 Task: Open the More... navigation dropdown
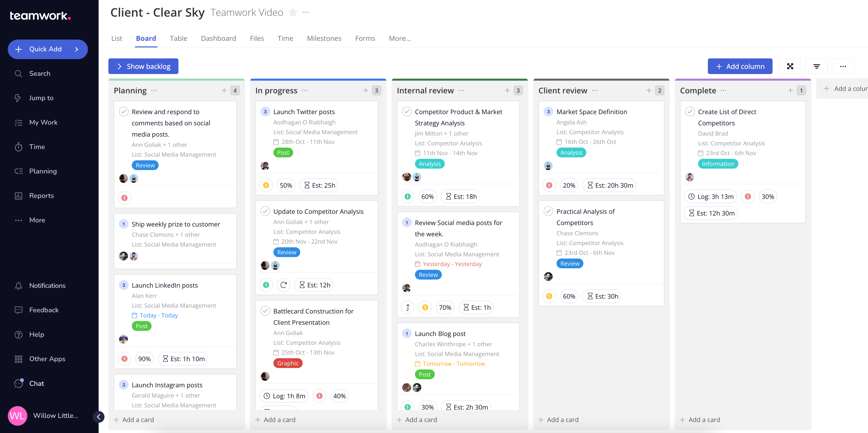coord(400,38)
